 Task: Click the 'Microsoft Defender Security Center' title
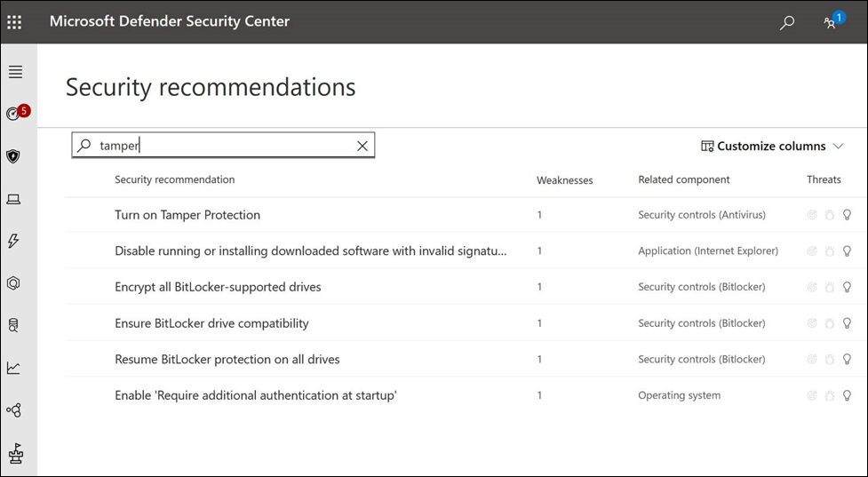170,21
